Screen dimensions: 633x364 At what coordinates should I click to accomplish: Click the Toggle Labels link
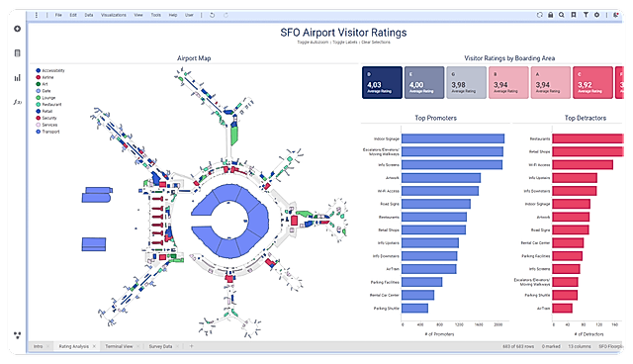point(345,42)
